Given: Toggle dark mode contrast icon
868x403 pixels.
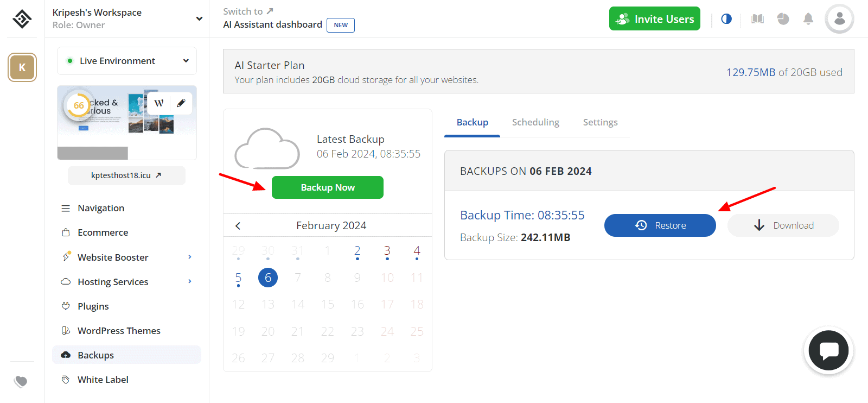Looking at the screenshot, I should coord(726,19).
